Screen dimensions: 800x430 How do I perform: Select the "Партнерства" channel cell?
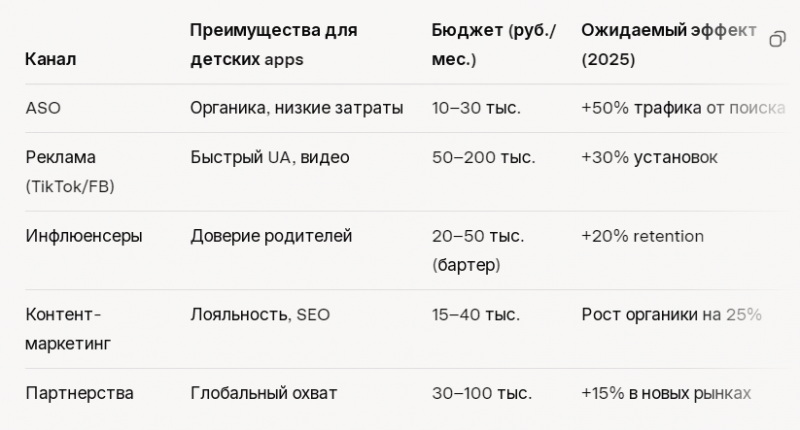[x=79, y=393]
